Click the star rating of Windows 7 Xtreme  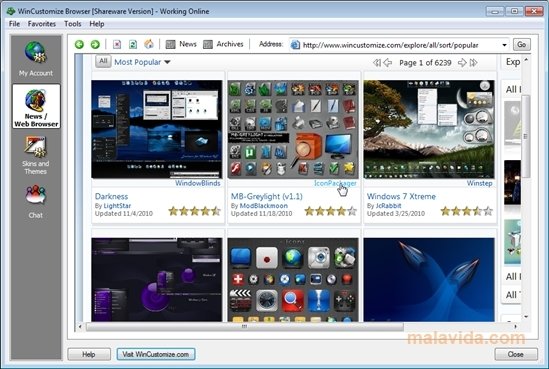(x=467, y=211)
